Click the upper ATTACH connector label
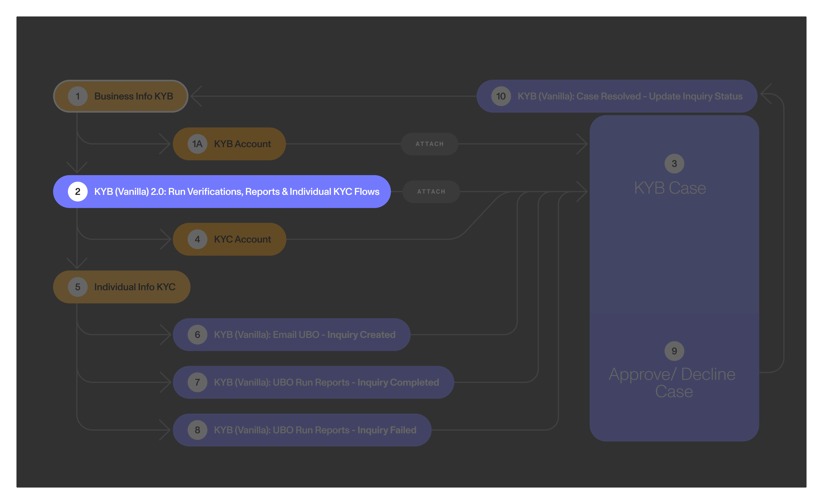823x504 pixels. pos(430,144)
